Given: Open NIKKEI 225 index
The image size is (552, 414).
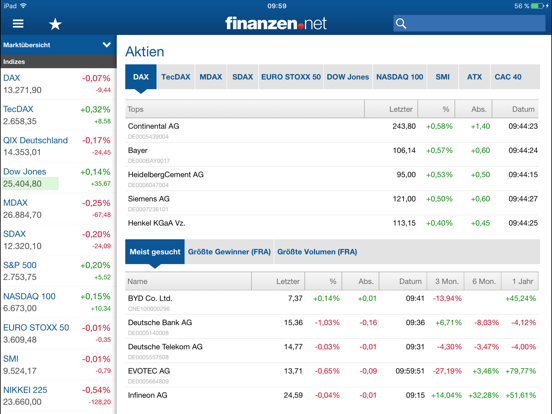Looking at the screenshot, I should tap(58, 396).
